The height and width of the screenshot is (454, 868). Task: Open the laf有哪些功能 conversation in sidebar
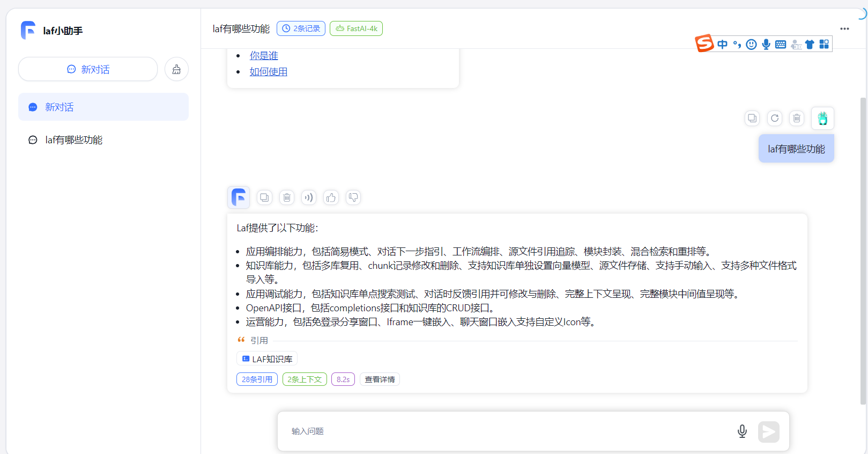[x=103, y=140]
